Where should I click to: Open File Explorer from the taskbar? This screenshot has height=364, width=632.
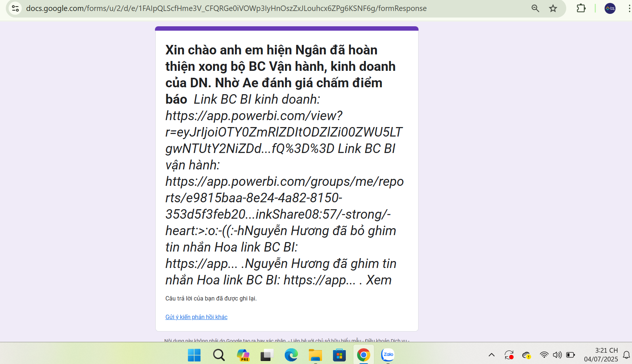tap(315, 355)
